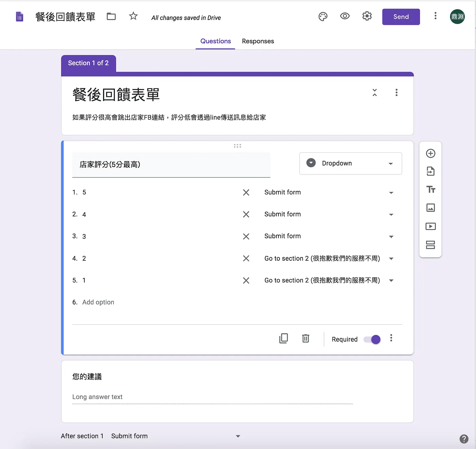Change section jump for option 1
Screen dimensions: 476x449
click(x=329, y=280)
